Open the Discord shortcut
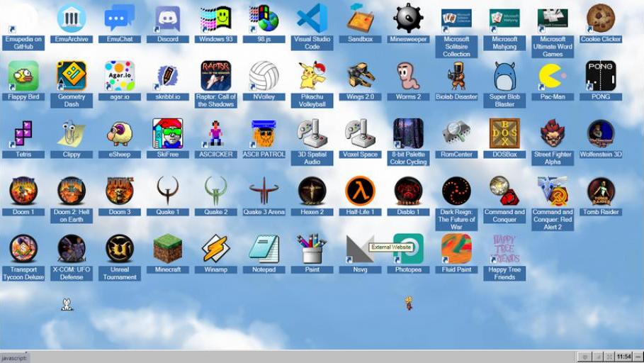 tap(168, 19)
